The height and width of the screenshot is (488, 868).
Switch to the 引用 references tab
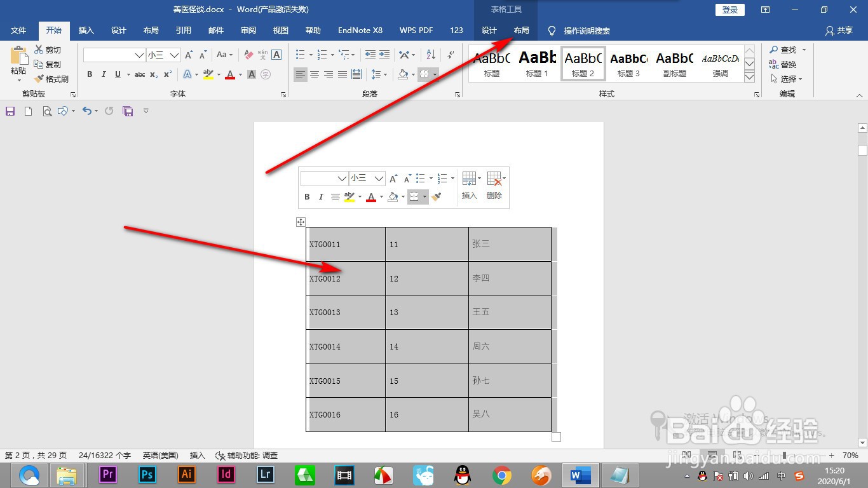(184, 30)
